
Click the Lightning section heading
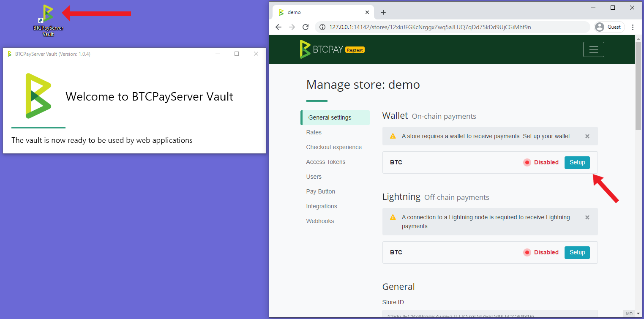401,196
